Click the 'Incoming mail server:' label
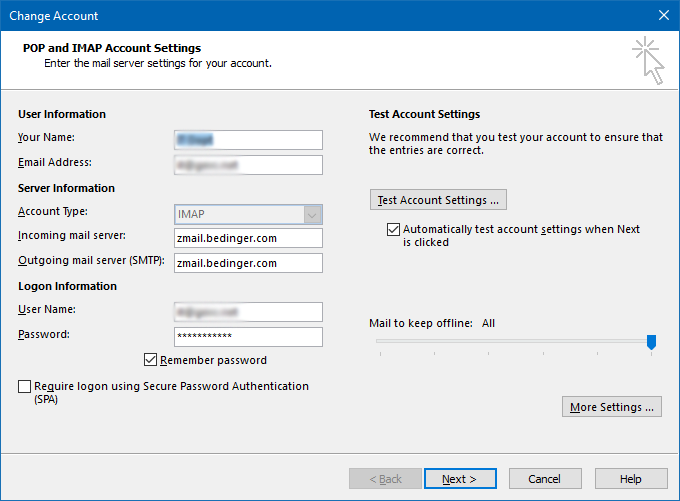This screenshot has width=680, height=501. [x=72, y=235]
